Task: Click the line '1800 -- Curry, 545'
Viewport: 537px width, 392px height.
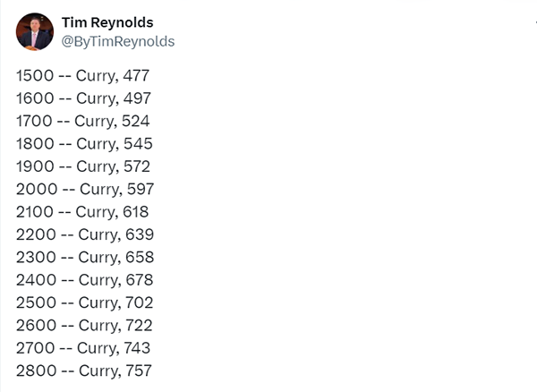Action: click(x=84, y=144)
